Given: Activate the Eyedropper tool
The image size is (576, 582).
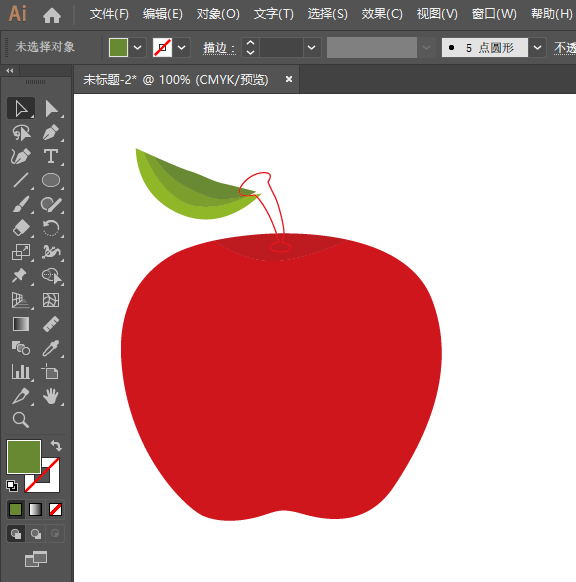Looking at the screenshot, I should [x=51, y=348].
